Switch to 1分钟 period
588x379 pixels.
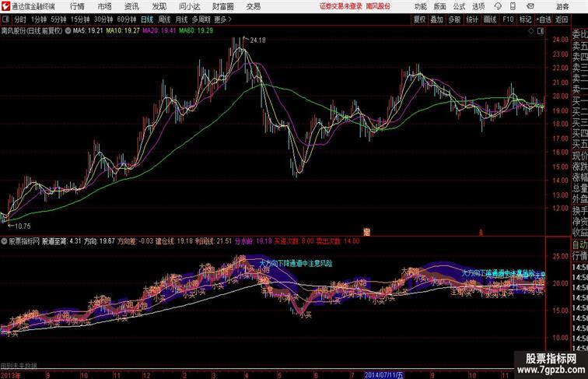click(x=39, y=19)
